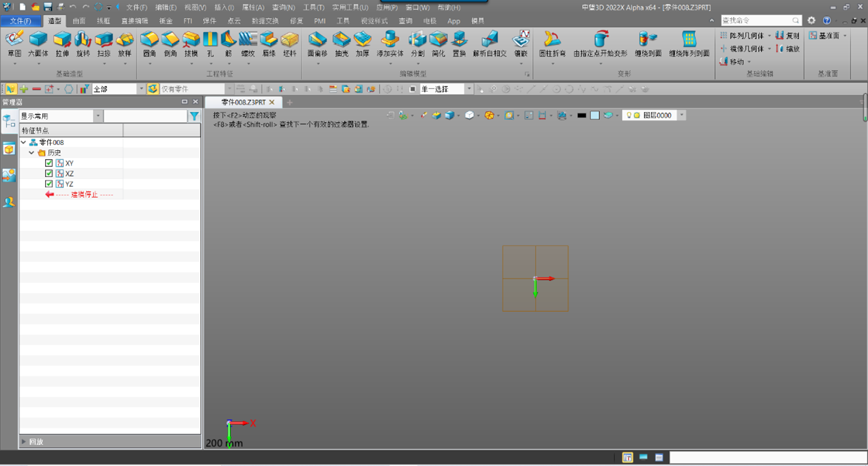Screen dimensions: 868x466
Task: Expand the 阵列几何体 dropdown arrow
Action: 770,36
